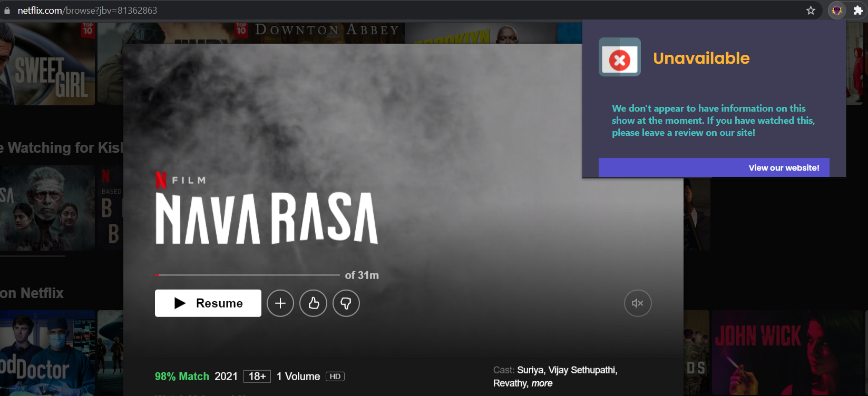868x396 pixels.
Task: Open the Brooklyn Nine-Nine thumbnail in top row
Action: tap(481, 33)
